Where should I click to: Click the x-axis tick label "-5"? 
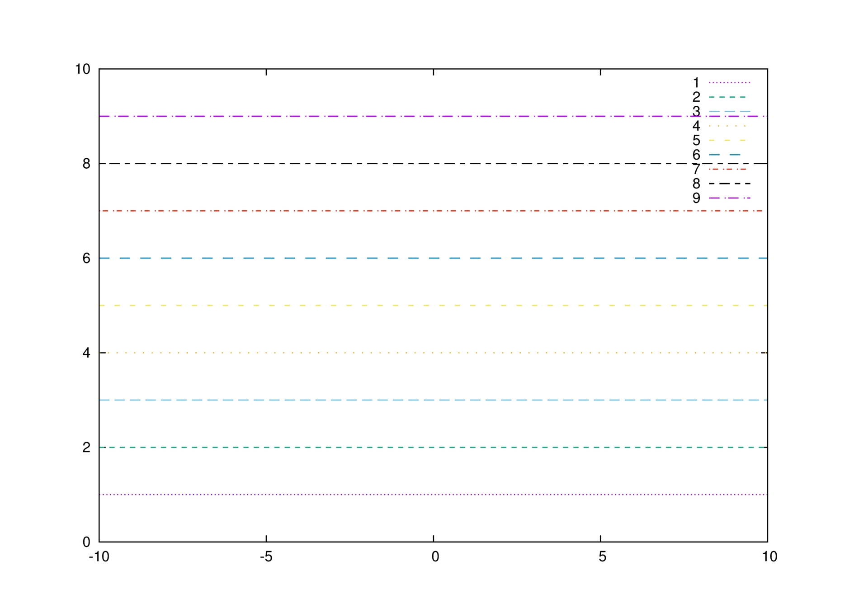pyautogui.click(x=266, y=556)
